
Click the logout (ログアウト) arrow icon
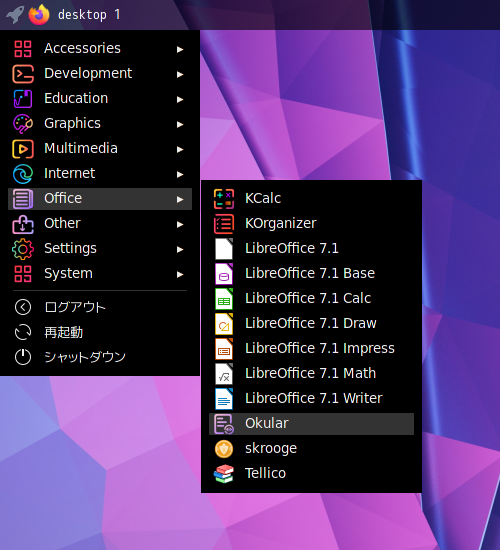pyautogui.click(x=23, y=307)
